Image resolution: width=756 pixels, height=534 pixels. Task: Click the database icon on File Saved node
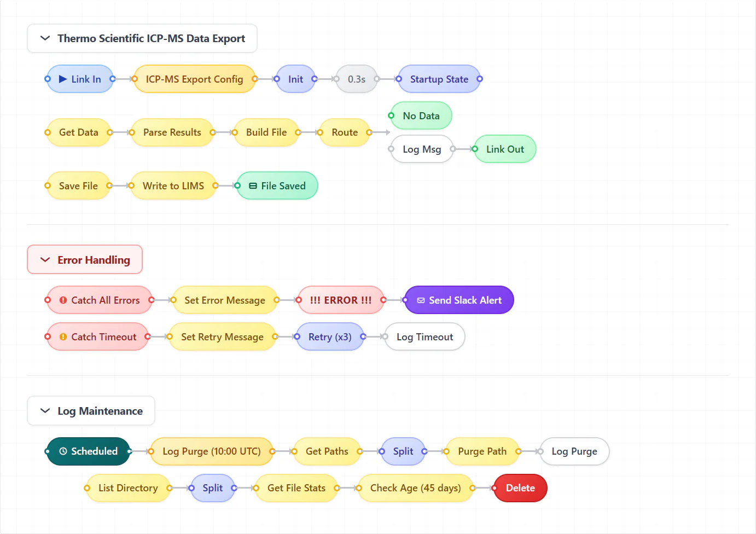point(253,186)
